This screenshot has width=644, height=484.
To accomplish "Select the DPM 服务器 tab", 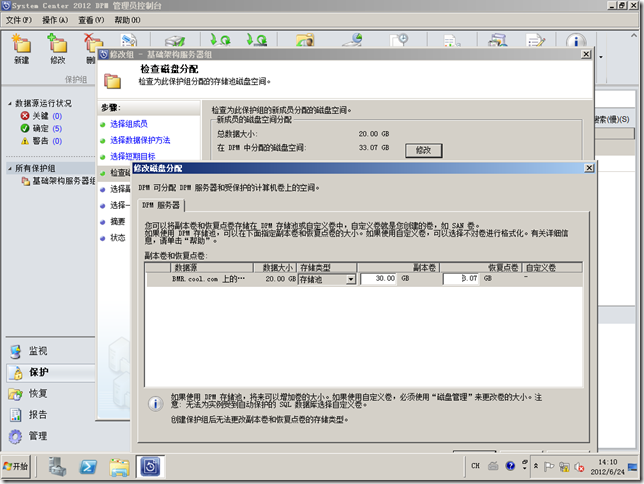I will pos(161,205).
